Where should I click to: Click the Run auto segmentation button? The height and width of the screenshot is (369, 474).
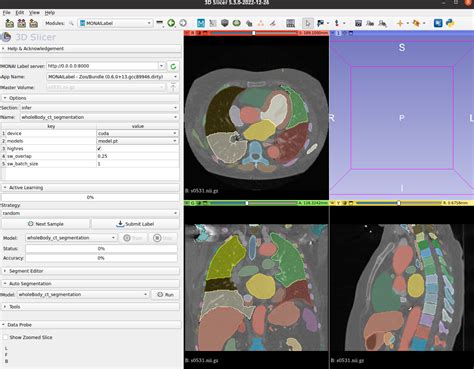[165, 294]
